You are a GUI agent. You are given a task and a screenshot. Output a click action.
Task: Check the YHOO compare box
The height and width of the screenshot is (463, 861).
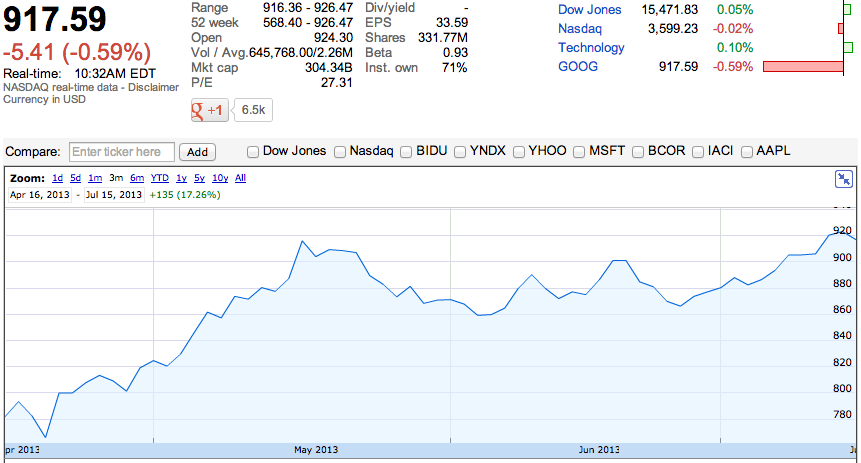coord(519,152)
